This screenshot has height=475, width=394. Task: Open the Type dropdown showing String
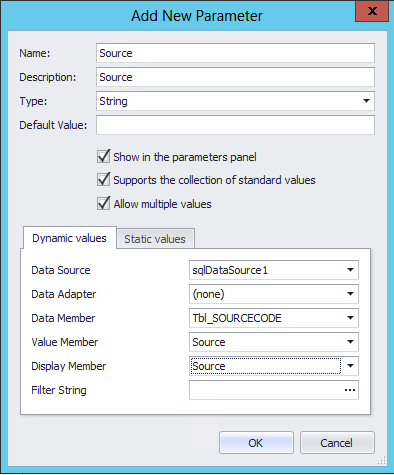(366, 101)
